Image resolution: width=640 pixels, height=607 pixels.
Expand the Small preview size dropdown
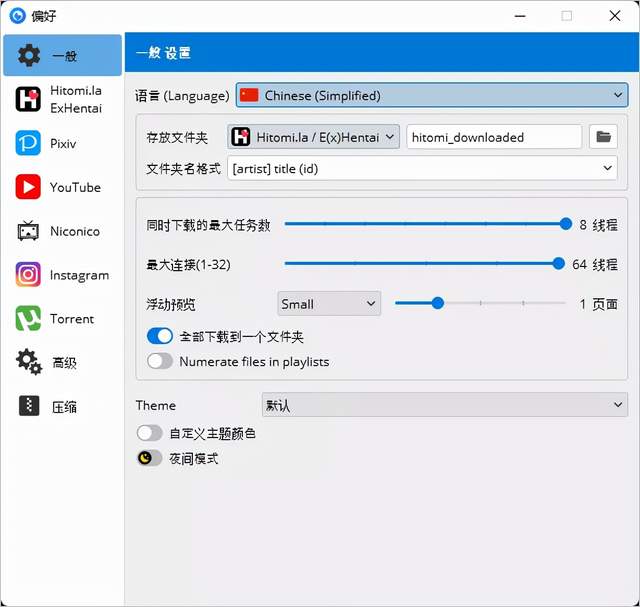coord(329,304)
